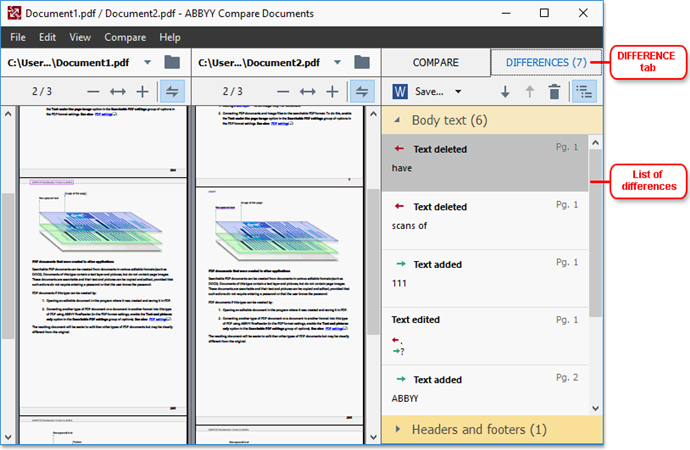This screenshot has width=690, height=450.
Task: Open the Document2.pdf path dropdown
Action: coord(337,62)
